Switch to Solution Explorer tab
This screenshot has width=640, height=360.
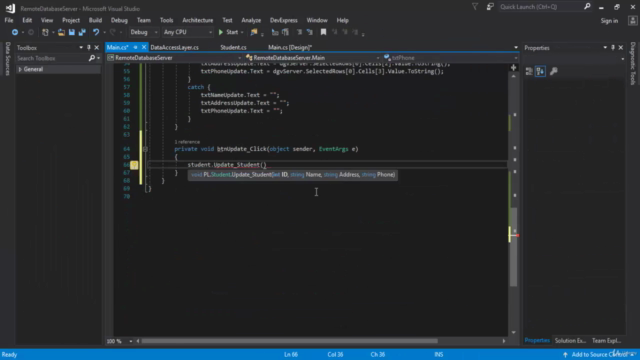coord(570,341)
